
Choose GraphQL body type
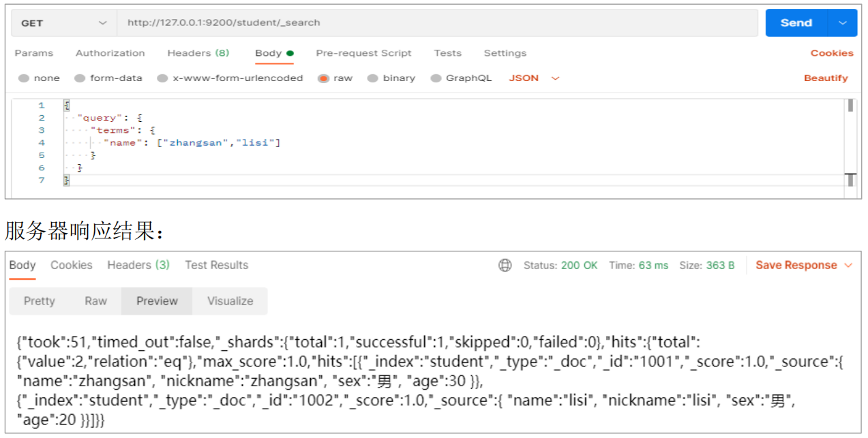point(436,78)
